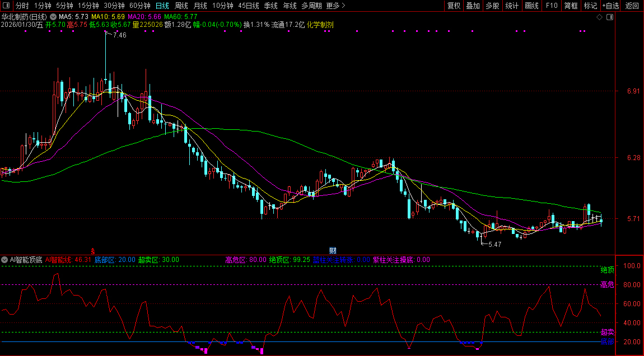Toggle the 叠加 overlay option
The image size is (644, 356).
tap(473, 6)
